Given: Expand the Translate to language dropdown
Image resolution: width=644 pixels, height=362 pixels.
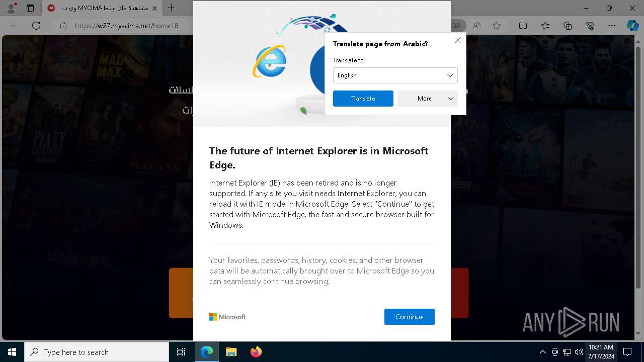Looking at the screenshot, I should click(x=395, y=75).
